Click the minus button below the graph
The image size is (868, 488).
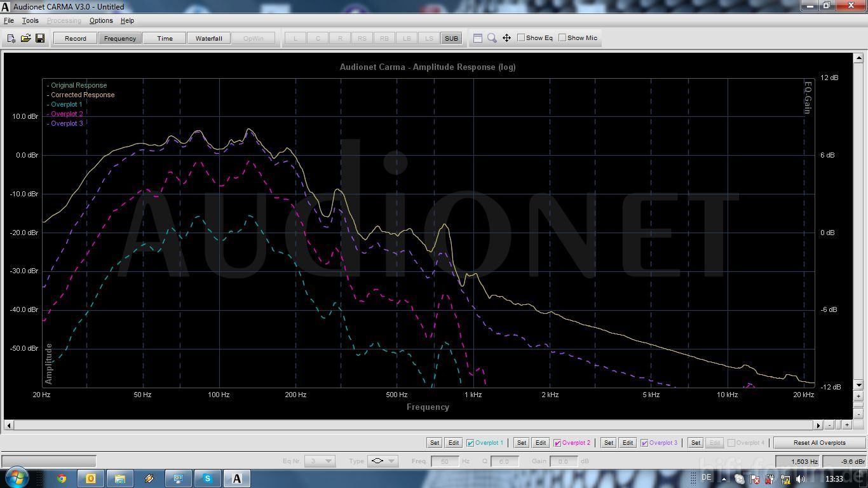[x=830, y=425]
